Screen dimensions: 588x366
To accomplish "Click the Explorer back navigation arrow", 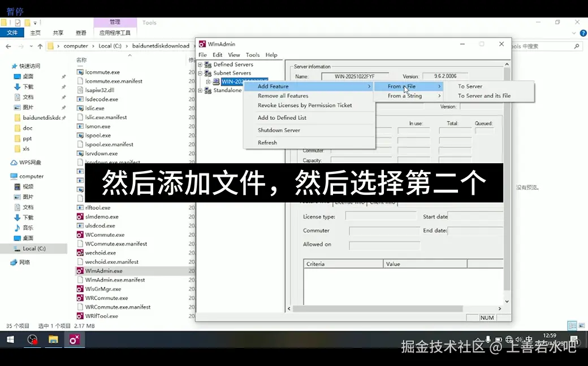I will click(8, 46).
